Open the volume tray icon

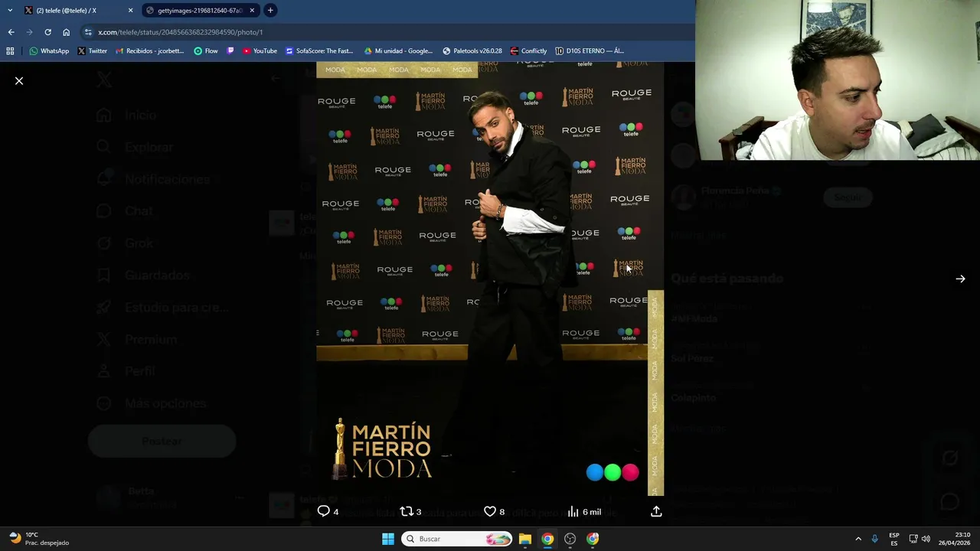click(926, 539)
